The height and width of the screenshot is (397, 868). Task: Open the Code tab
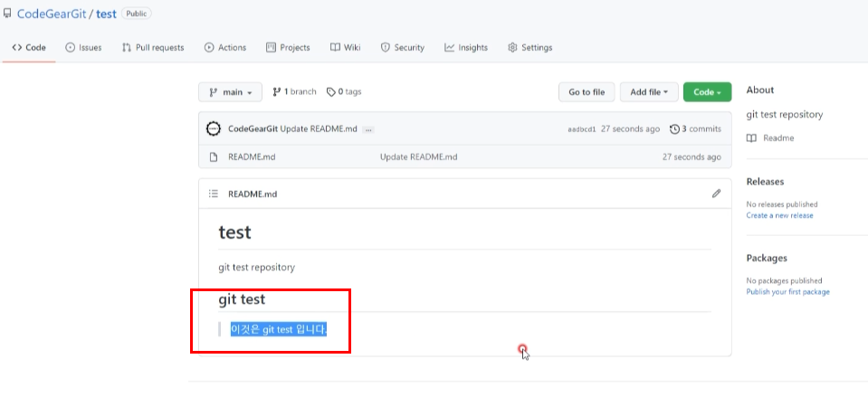29,48
